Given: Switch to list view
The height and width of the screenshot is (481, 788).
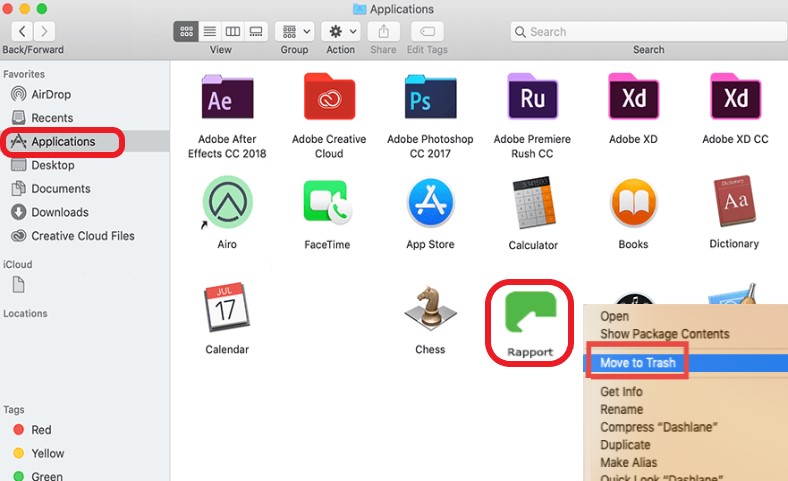Looking at the screenshot, I should pyautogui.click(x=210, y=31).
